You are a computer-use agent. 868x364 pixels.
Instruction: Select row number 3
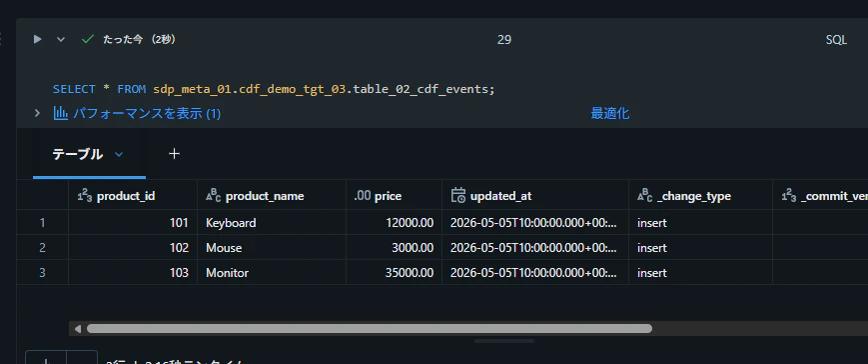tap(43, 273)
